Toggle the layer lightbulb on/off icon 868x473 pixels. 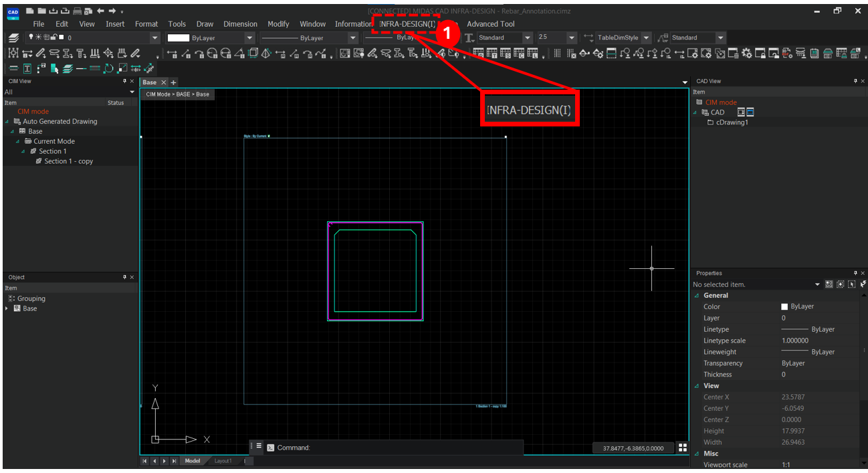coord(31,37)
